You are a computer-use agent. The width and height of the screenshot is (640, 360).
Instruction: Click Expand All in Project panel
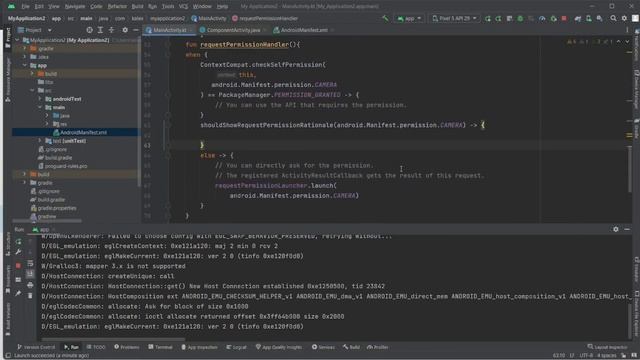point(100,30)
